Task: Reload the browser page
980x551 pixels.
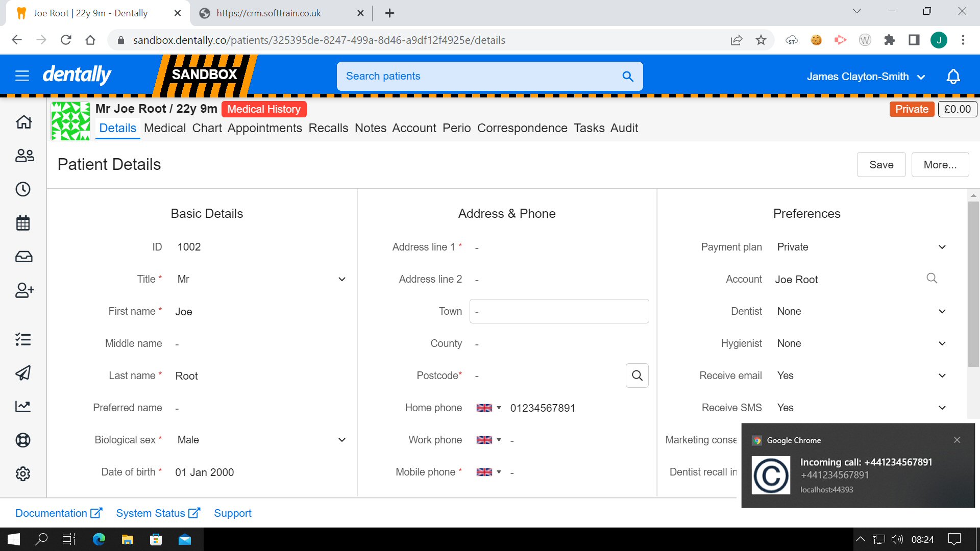Action: point(66,40)
